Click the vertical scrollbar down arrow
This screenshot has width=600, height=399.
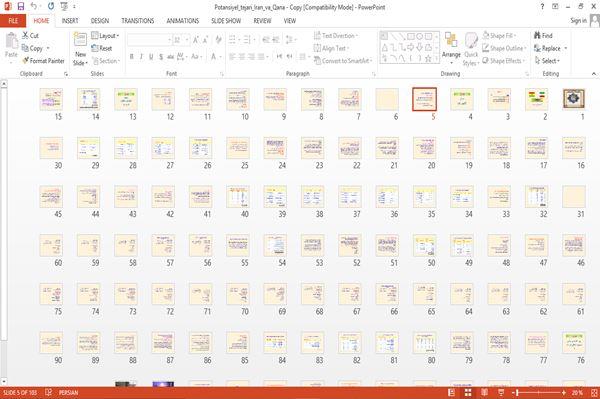coord(3,381)
